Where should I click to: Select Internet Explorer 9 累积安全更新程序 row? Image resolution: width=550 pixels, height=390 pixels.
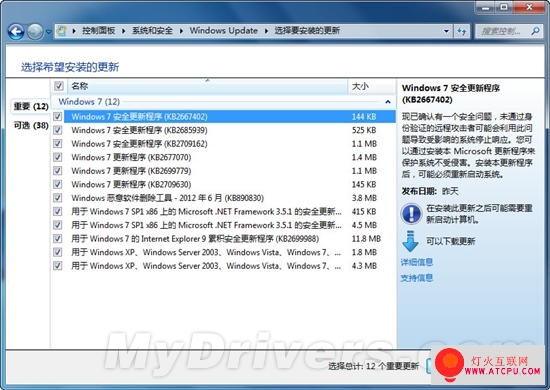point(230,239)
